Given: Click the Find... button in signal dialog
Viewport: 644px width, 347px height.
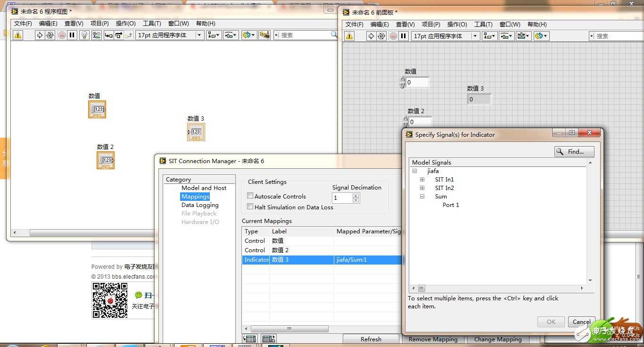Looking at the screenshot, I should click(x=574, y=151).
